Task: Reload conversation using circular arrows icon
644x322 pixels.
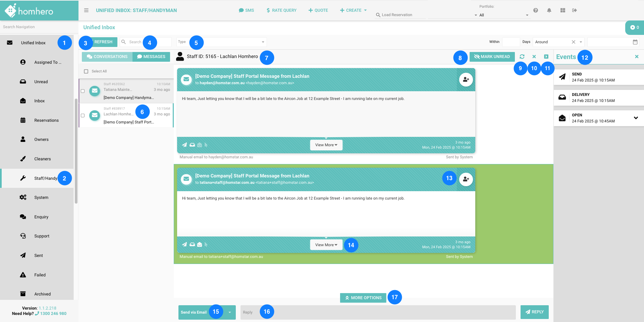Action: tap(522, 57)
